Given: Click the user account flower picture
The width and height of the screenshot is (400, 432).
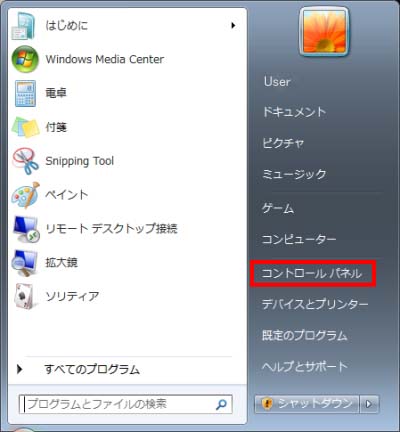Looking at the screenshot, I should (x=324, y=31).
